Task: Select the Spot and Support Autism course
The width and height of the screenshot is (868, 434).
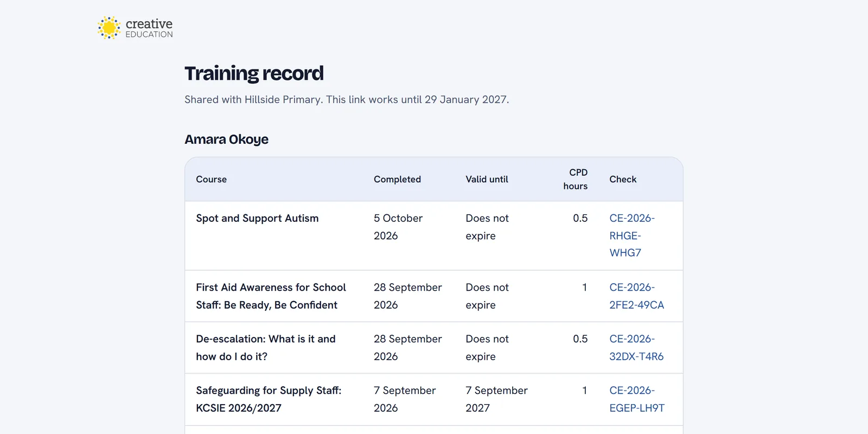Action: (257, 218)
